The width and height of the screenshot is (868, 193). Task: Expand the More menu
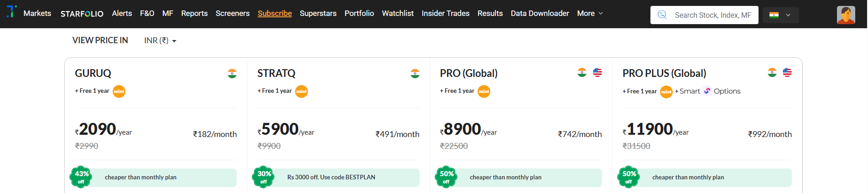pos(590,14)
